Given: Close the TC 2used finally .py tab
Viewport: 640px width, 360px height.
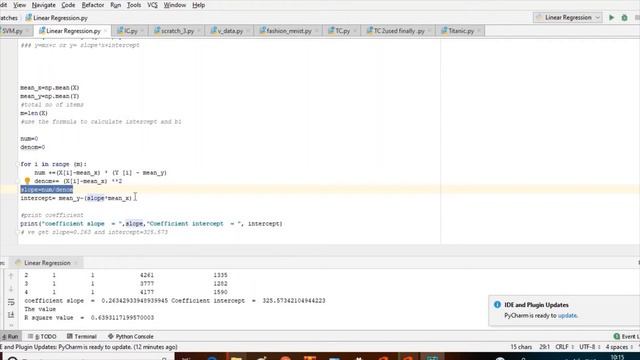Looking at the screenshot, I should (x=429, y=31).
